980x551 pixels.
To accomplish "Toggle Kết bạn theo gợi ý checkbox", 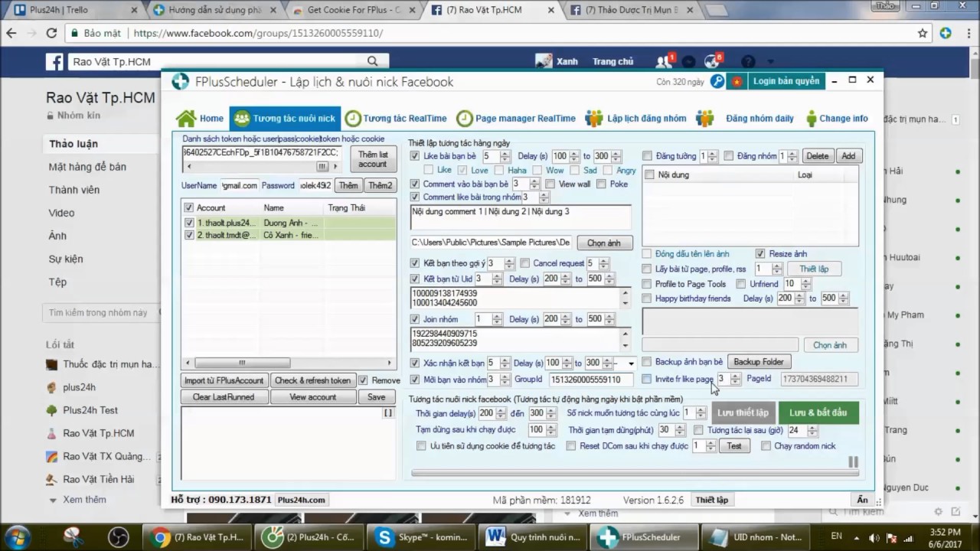I will 415,263.
